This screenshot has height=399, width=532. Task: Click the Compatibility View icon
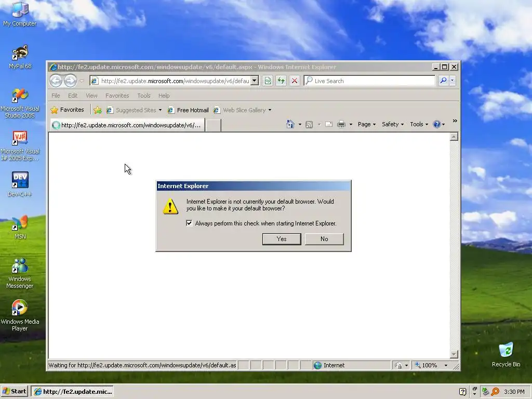click(268, 81)
